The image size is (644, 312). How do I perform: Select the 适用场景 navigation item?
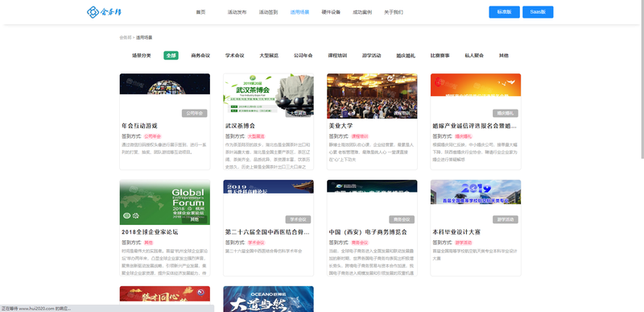[299, 12]
